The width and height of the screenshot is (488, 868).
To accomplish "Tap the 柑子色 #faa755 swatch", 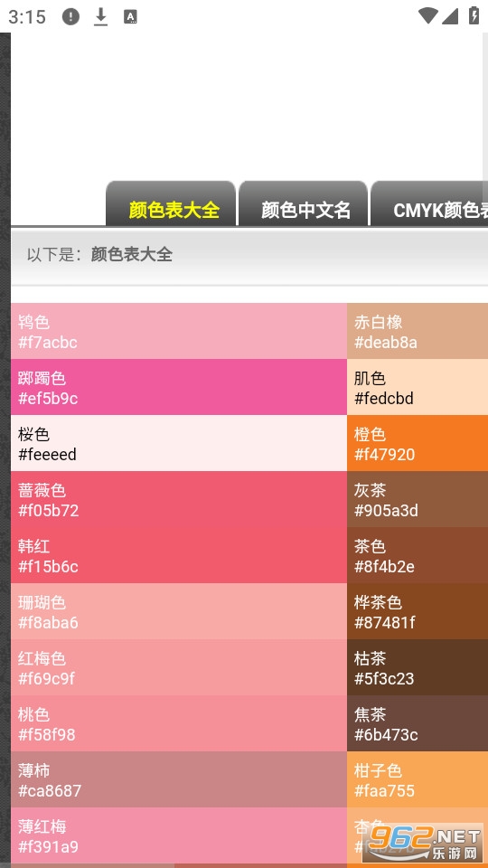I will (418, 779).
